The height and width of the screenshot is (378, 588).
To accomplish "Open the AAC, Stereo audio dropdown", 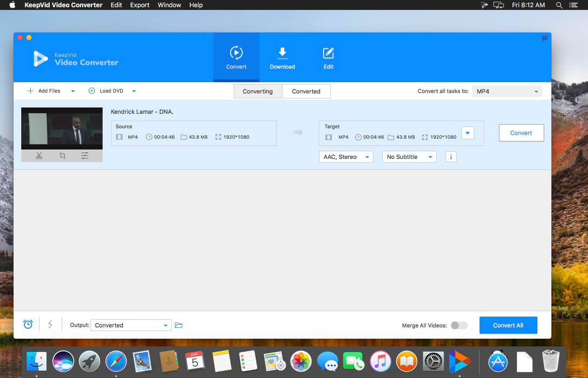I will (x=346, y=157).
